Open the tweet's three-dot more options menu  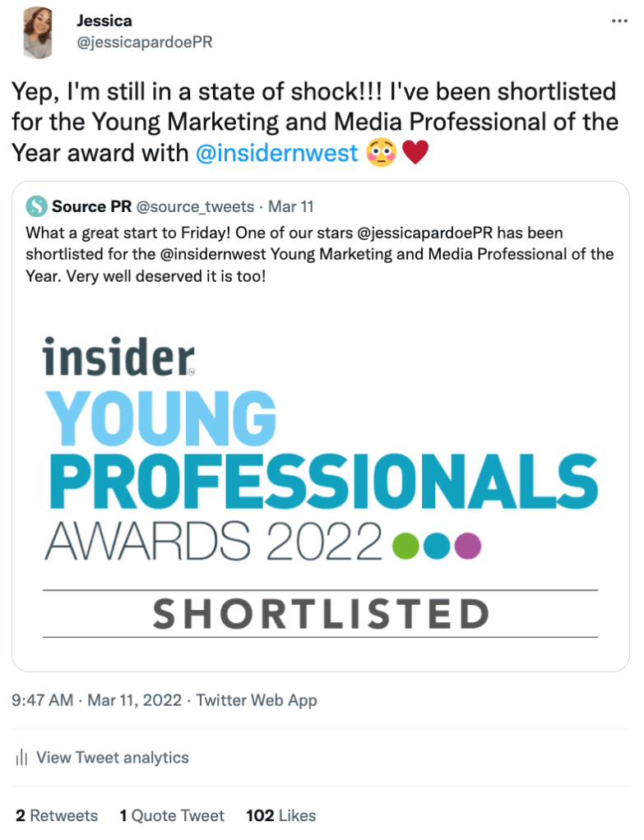click(x=619, y=21)
